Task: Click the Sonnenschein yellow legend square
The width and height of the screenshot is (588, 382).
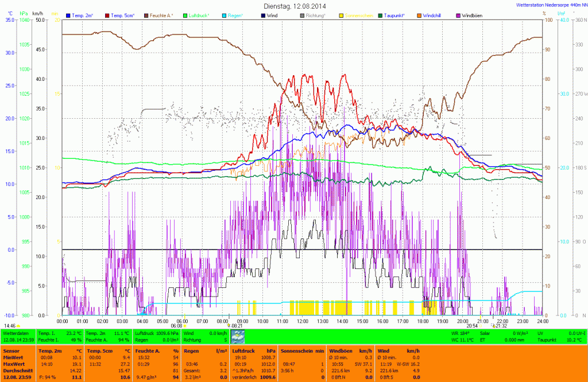Action: coord(341,15)
